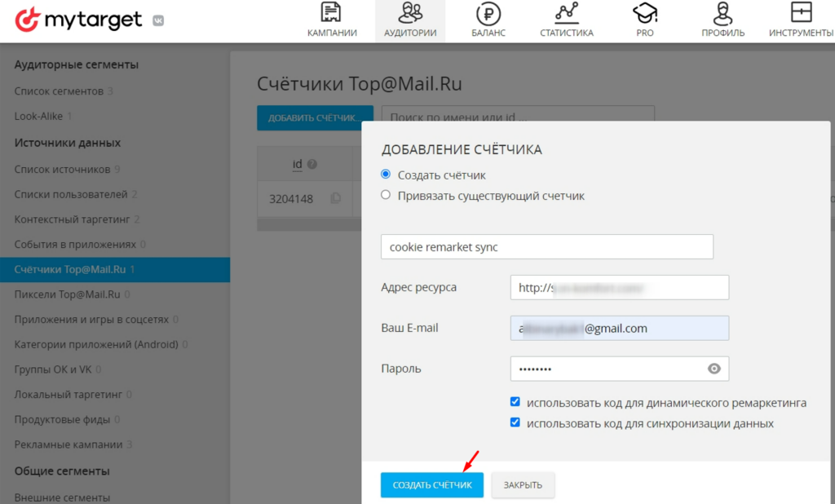
Task: Click the Закрыть button
Action: (x=523, y=484)
